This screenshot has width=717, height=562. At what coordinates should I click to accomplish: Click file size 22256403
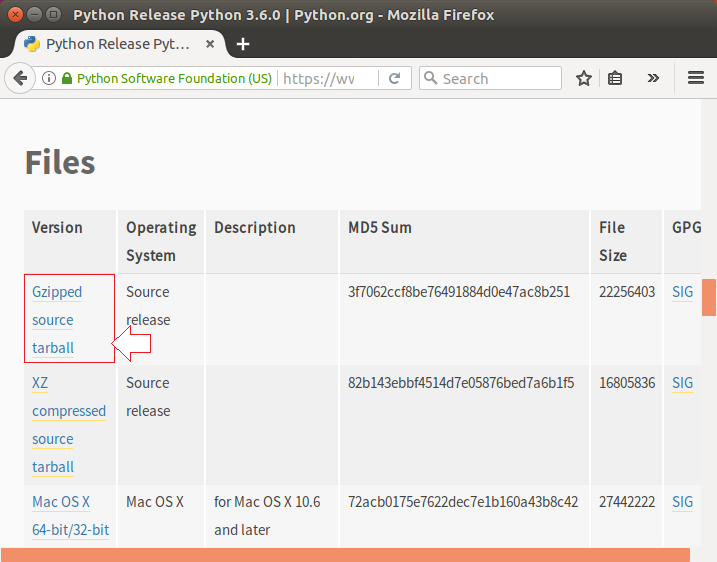pos(627,292)
